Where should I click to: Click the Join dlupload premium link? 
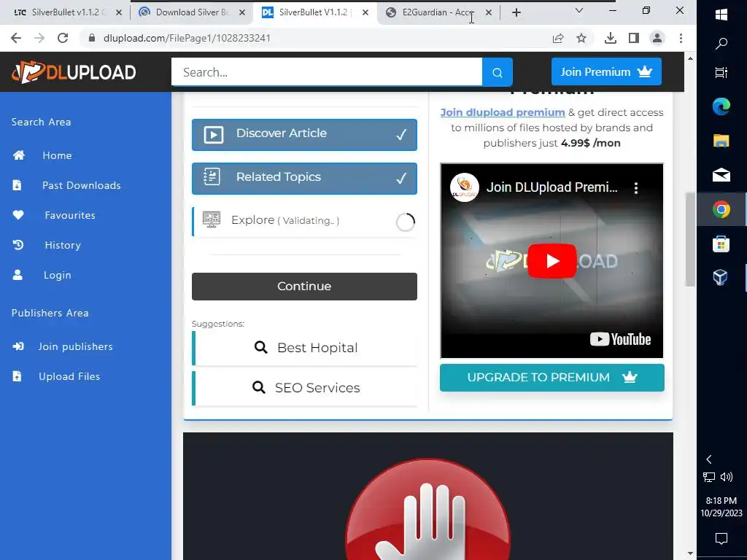[x=503, y=112]
